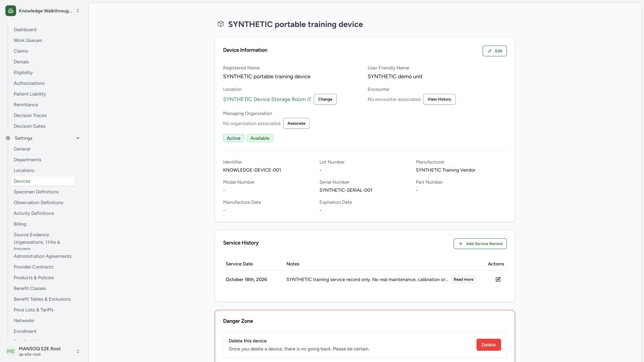Open Remittance
This screenshot has height=362, width=644.
pos(26,105)
